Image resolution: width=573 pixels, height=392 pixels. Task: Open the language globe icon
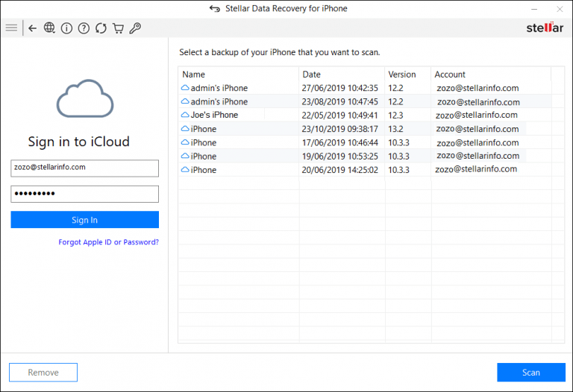pos(49,28)
